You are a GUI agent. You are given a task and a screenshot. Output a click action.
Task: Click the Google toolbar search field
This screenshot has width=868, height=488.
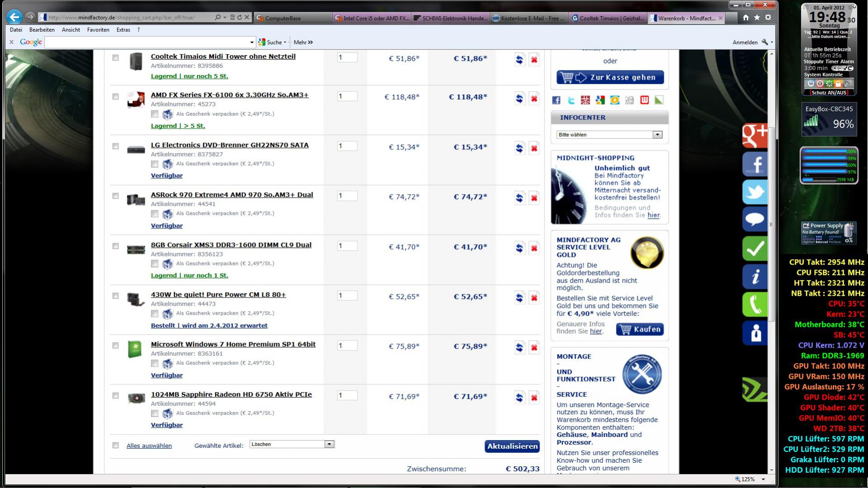[x=147, y=43]
